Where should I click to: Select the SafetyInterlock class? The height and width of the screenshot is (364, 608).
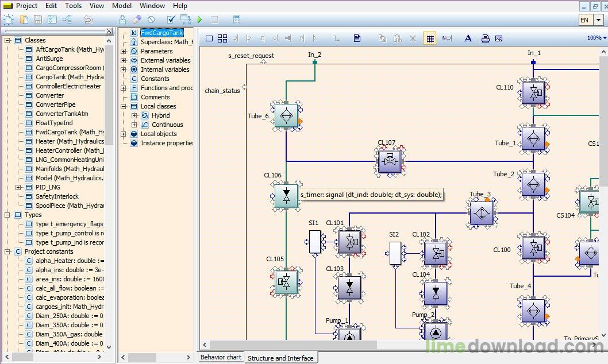[x=57, y=197]
